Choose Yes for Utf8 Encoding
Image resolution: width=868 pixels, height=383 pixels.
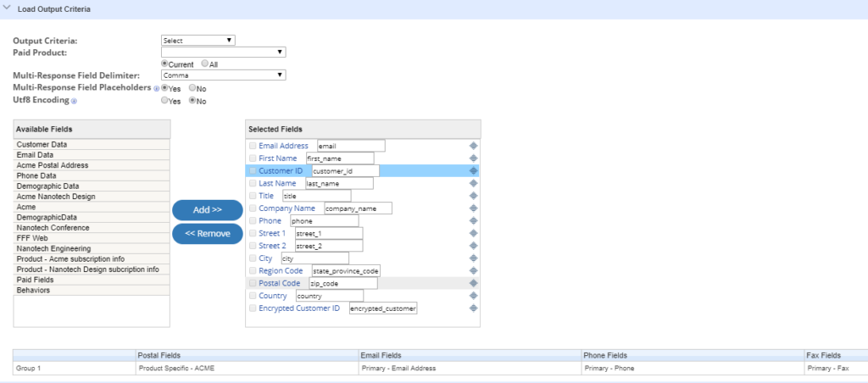tap(164, 101)
